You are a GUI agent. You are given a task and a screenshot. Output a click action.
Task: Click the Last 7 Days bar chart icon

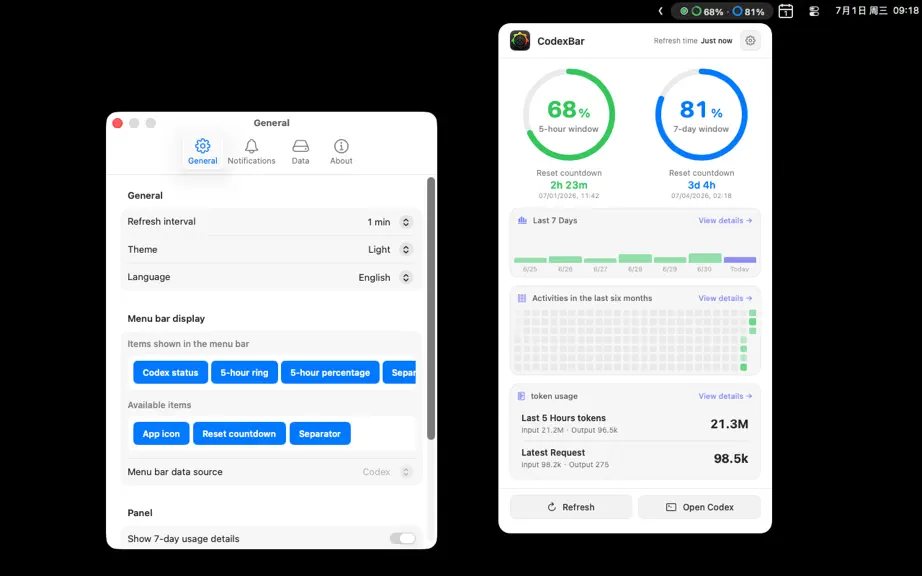522,220
